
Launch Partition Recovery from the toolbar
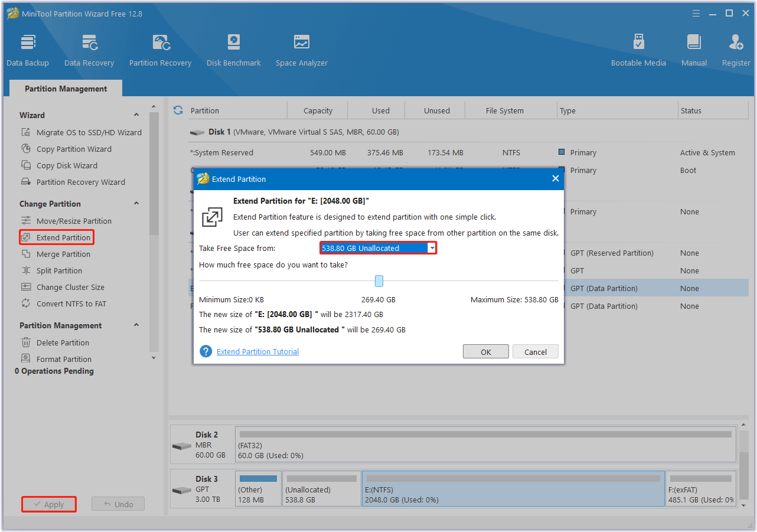(x=161, y=50)
